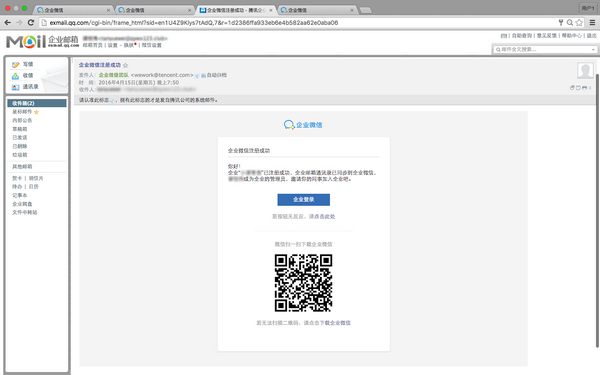Open 其他邮箱 other mailboxes
The height and width of the screenshot is (375, 600).
[x=22, y=166]
